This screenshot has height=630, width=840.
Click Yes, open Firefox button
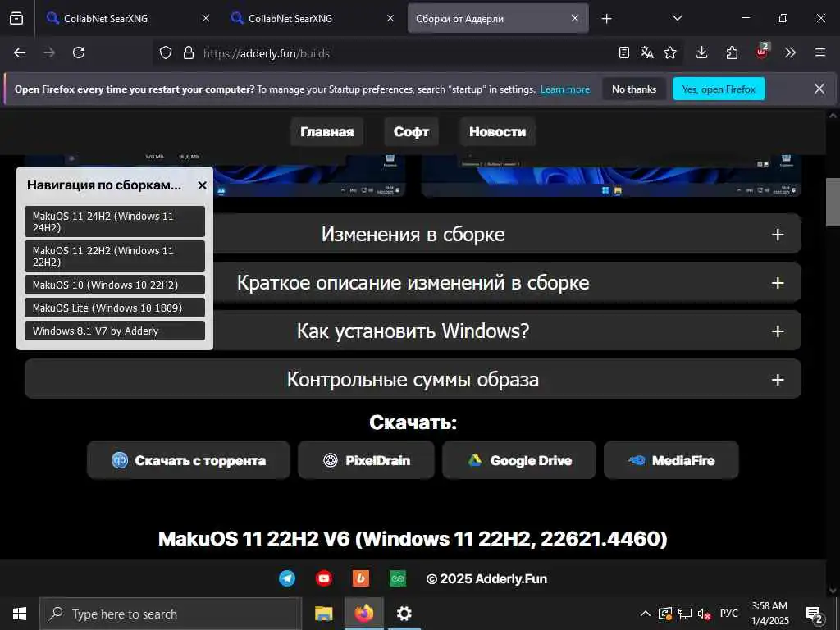[x=719, y=89]
